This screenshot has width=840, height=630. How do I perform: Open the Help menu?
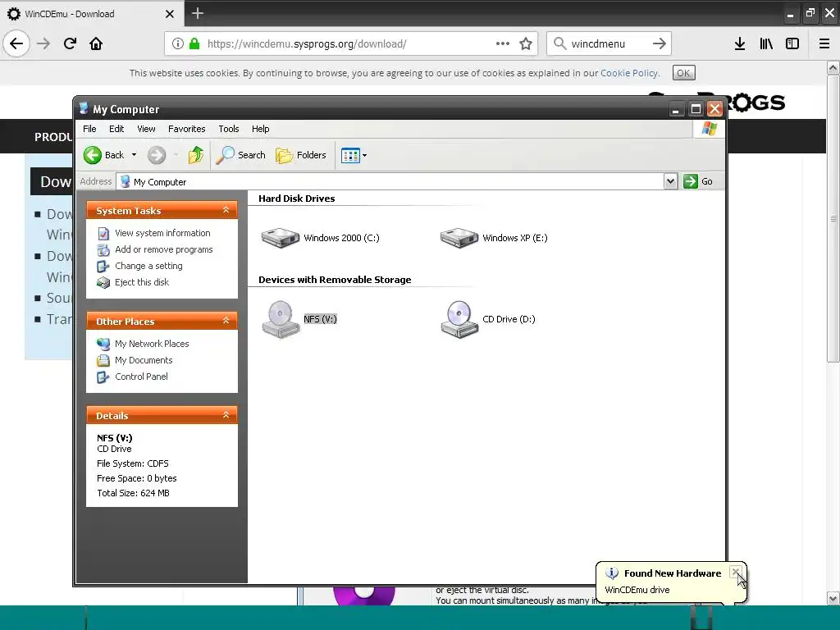point(260,129)
